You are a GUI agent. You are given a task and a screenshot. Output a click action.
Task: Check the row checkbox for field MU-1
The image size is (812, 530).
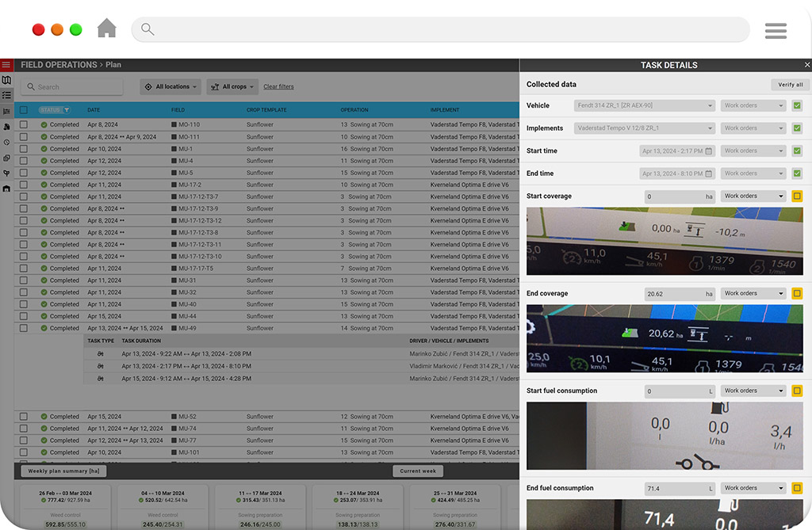[x=24, y=149]
